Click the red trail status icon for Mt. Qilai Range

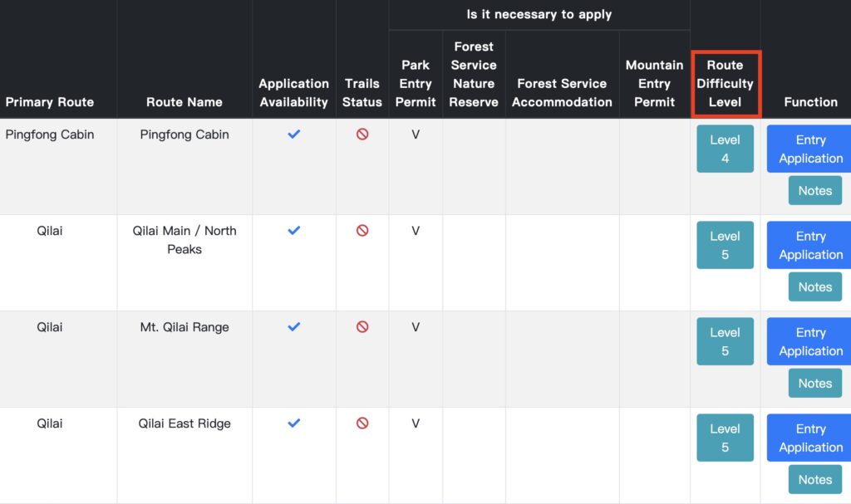click(x=362, y=326)
